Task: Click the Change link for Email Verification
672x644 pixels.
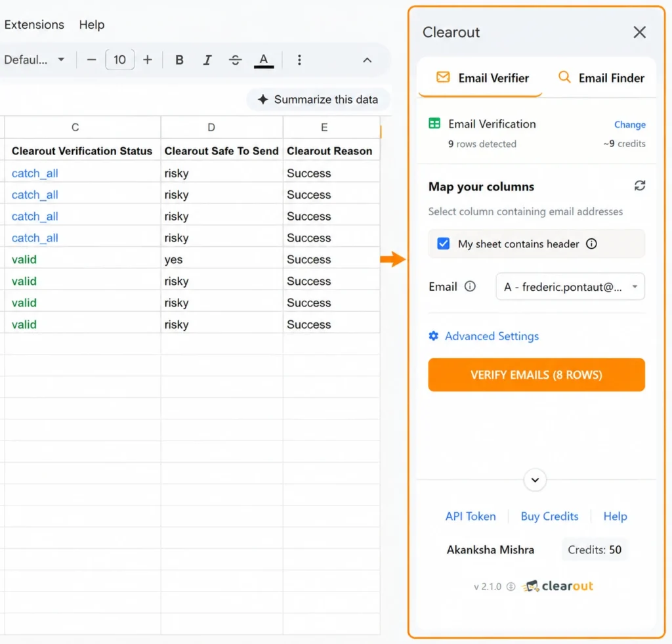Action: 629,124
